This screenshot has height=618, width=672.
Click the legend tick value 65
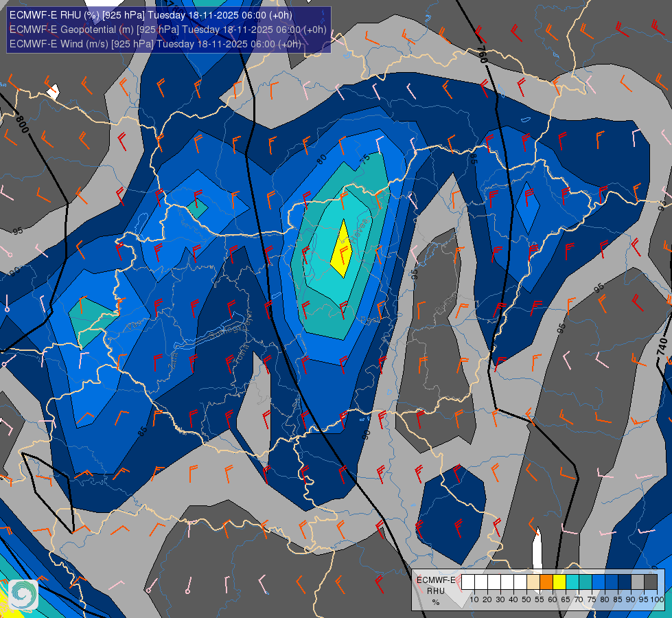tap(566, 599)
